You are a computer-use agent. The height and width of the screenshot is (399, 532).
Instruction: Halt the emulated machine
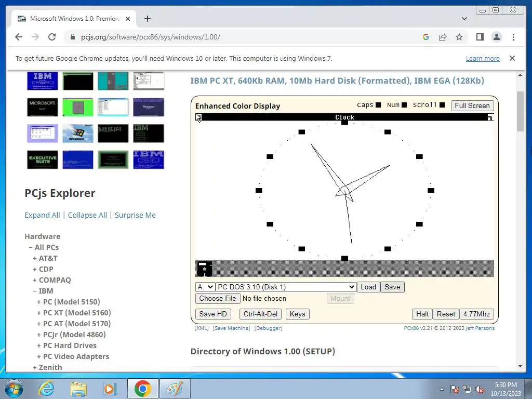[422, 314]
